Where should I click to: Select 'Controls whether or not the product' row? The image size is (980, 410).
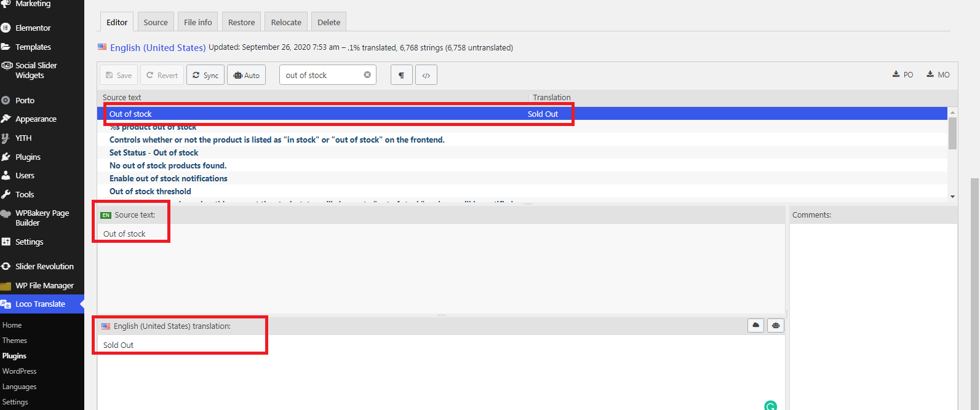tap(522, 140)
